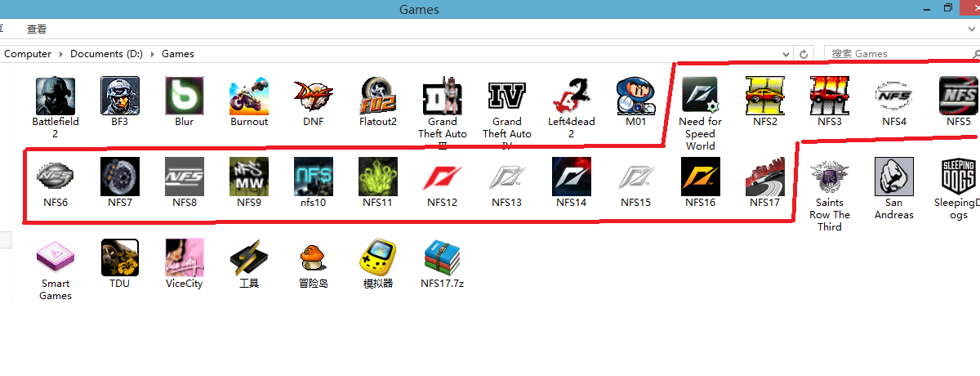Select the Need for Speed World icon
The height and width of the screenshot is (376, 980).
coord(701,96)
